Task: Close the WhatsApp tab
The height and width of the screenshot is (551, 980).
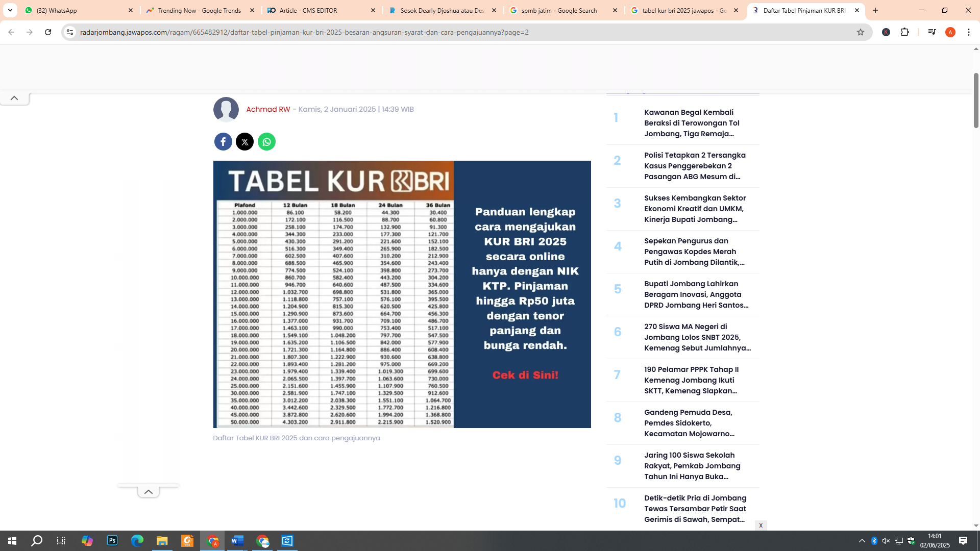Action: [x=131, y=10]
